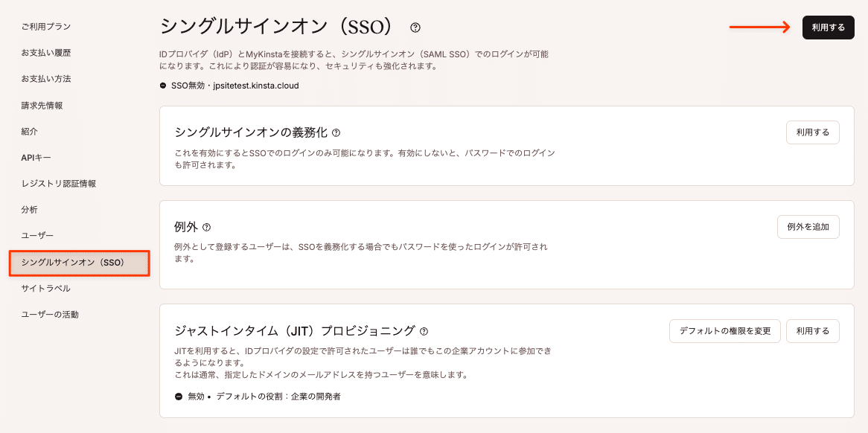Add an exception via 例外を追加

808,227
